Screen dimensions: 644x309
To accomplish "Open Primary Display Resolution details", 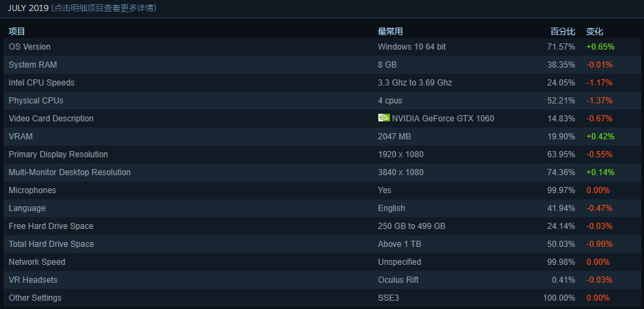I will tap(58, 154).
